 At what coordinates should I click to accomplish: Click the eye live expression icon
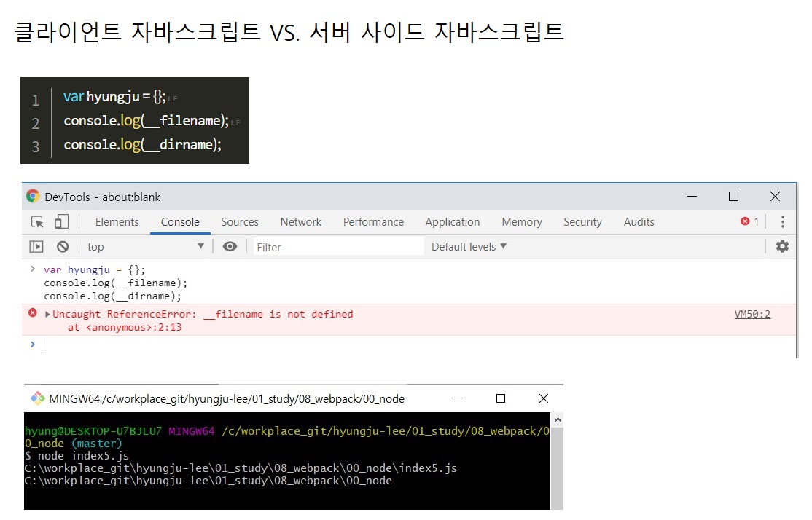tap(230, 247)
